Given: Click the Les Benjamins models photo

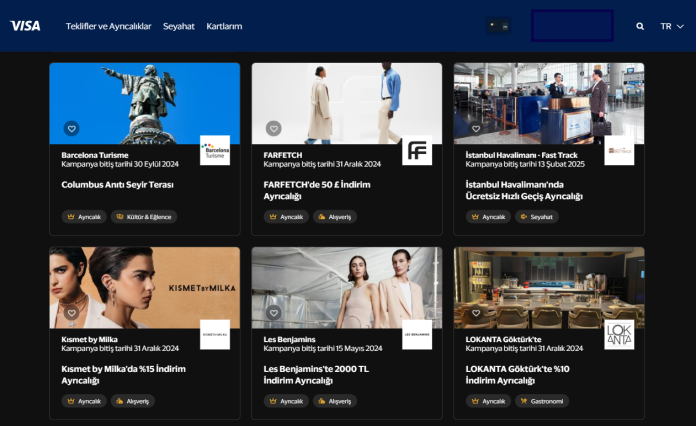Looking at the screenshot, I should click(346, 288).
